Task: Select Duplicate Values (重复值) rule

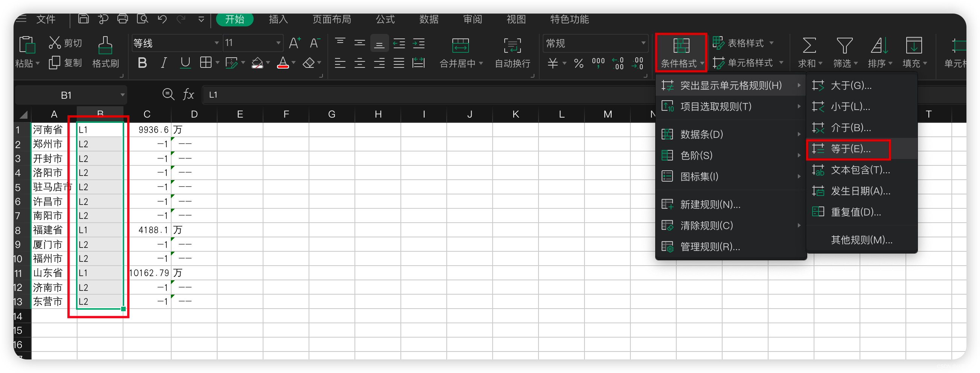Action: pos(861,212)
